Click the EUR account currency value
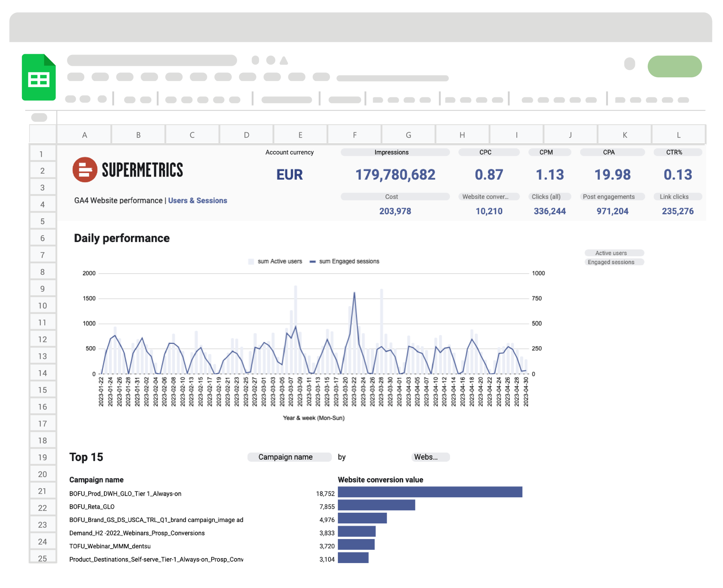The image size is (723, 588). point(289,175)
